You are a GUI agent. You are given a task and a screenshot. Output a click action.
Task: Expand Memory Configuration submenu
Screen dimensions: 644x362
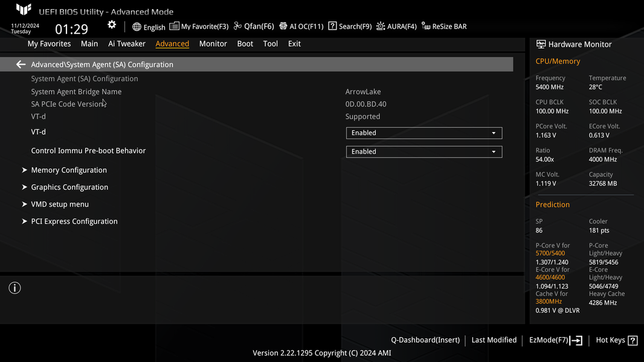pyautogui.click(x=69, y=170)
